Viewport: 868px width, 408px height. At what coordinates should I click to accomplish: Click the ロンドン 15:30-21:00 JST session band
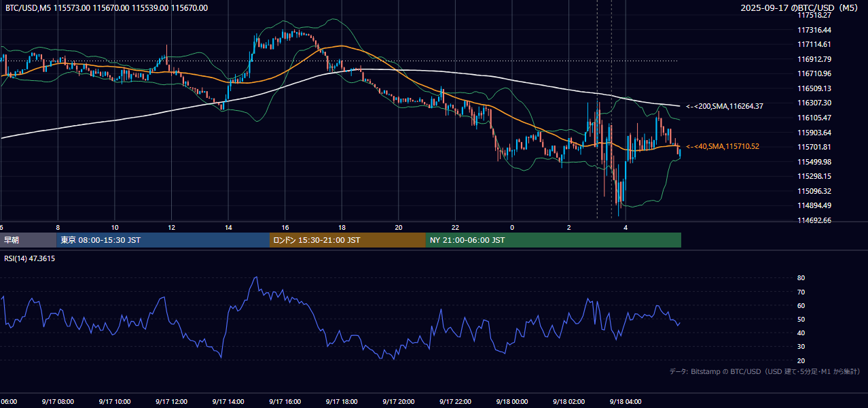348,240
